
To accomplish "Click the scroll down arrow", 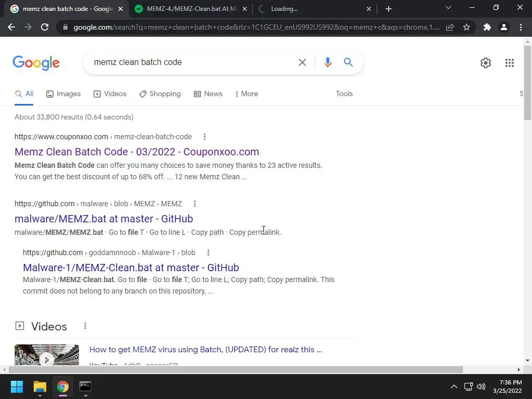I will coord(527,361).
